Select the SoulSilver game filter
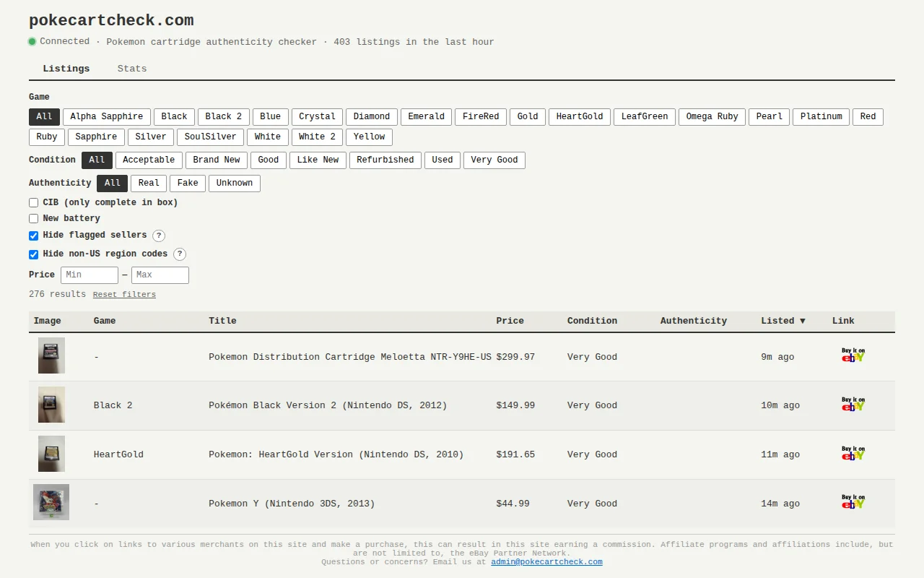 [x=210, y=137]
